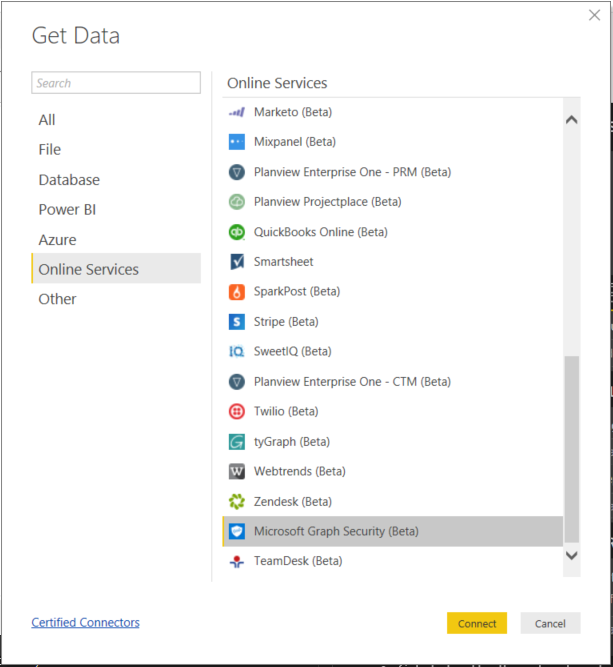Open the Azure category
The image size is (613, 667).
pos(57,240)
